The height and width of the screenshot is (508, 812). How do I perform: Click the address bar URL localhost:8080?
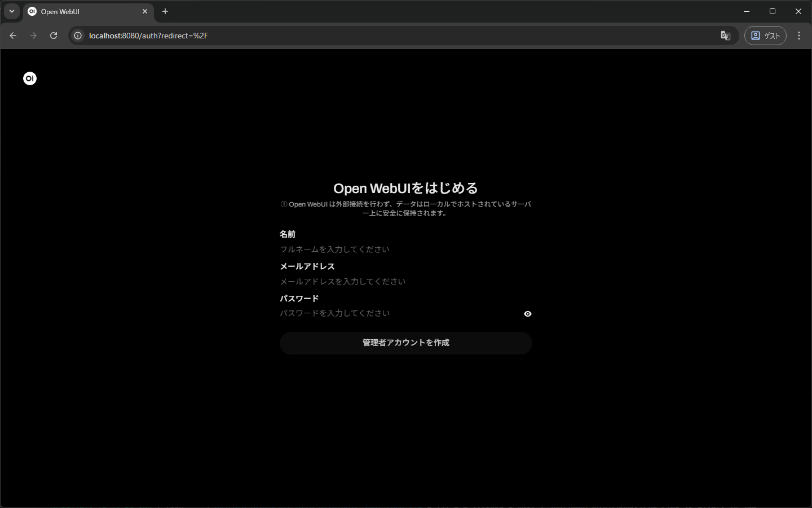pos(148,36)
